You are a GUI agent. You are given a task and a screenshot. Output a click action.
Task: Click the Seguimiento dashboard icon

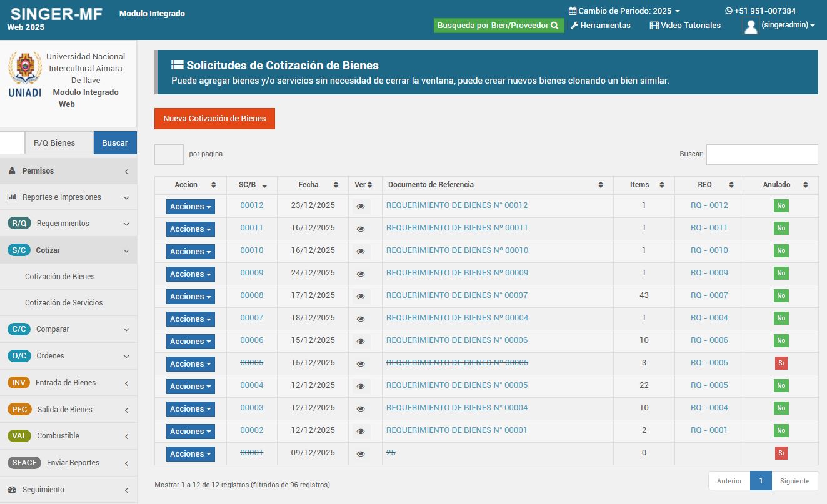12,490
